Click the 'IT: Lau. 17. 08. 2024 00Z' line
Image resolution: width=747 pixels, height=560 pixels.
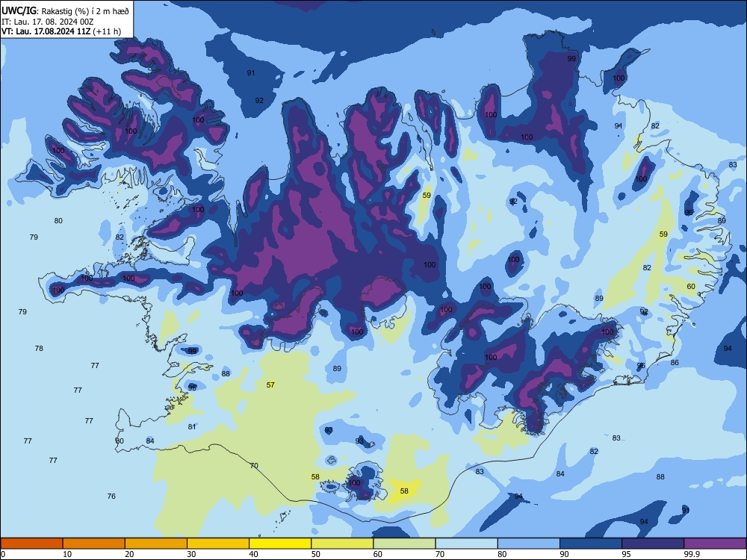(x=47, y=22)
